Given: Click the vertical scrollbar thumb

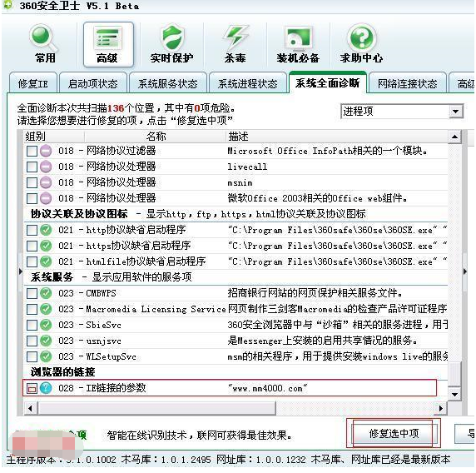Looking at the screenshot, I should pyautogui.click(x=454, y=373).
